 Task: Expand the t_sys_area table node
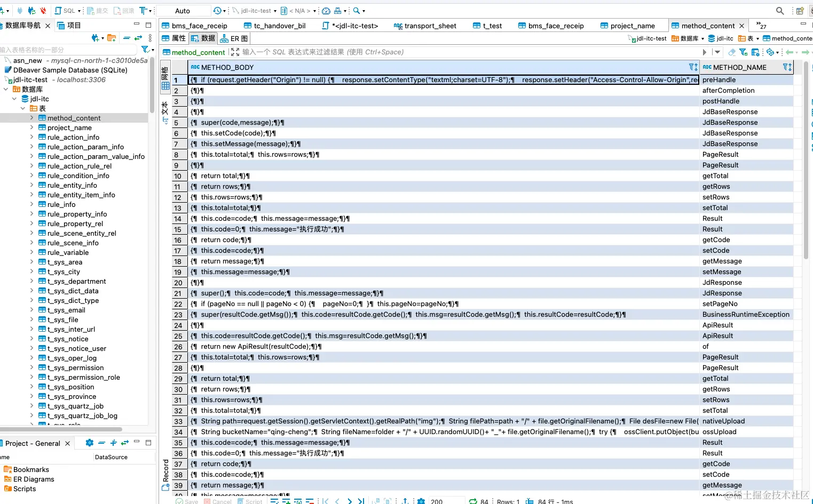point(31,262)
